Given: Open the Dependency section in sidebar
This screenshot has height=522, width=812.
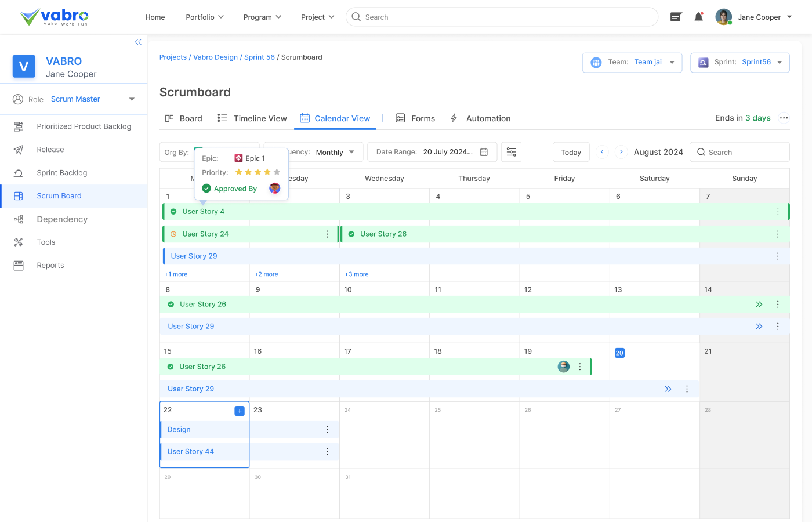Looking at the screenshot, I should (18, 219).
